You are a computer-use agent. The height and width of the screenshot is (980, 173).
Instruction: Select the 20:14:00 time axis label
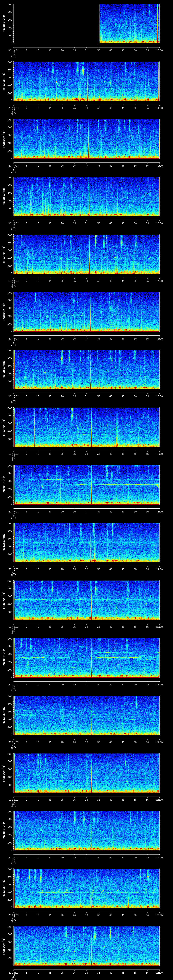pyautogui.click(x=13, y=339)
